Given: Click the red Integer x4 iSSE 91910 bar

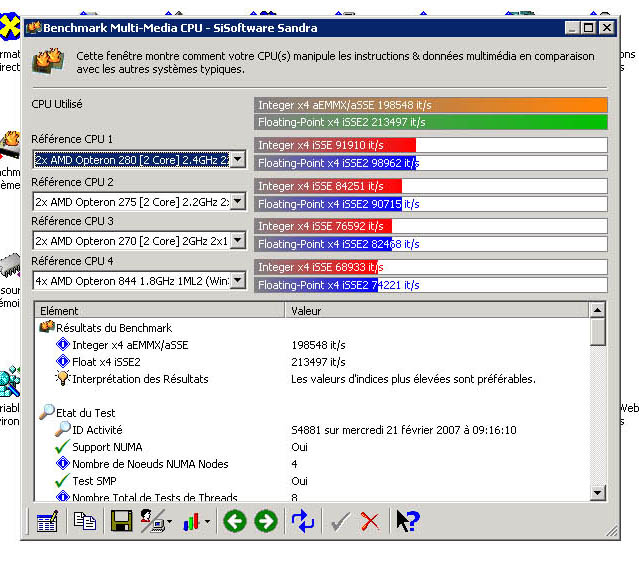Looking at the screenshot, I should click(x=335, y=145).
